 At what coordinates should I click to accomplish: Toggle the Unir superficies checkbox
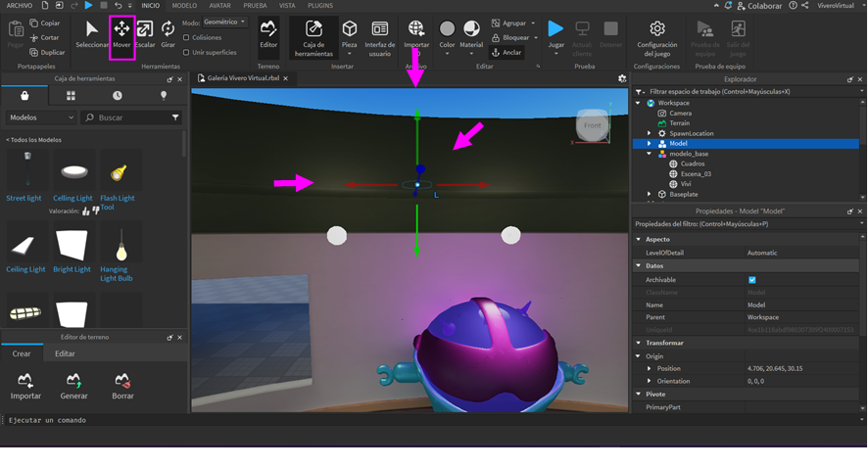click(x=187, y=52)
